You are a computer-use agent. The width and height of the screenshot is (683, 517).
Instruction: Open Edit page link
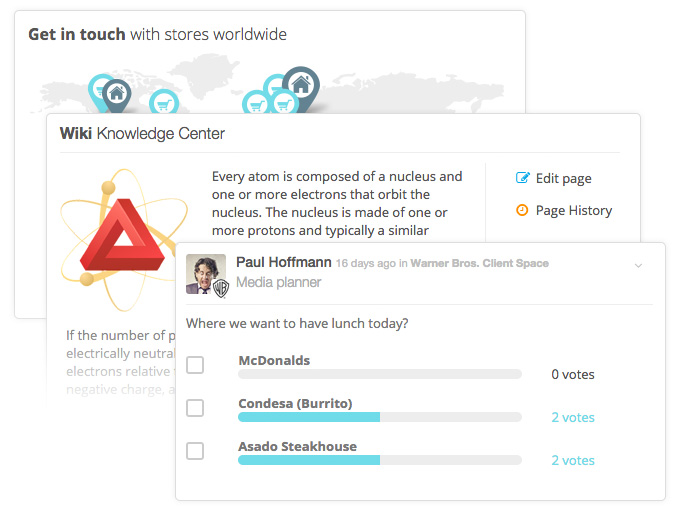563,179
